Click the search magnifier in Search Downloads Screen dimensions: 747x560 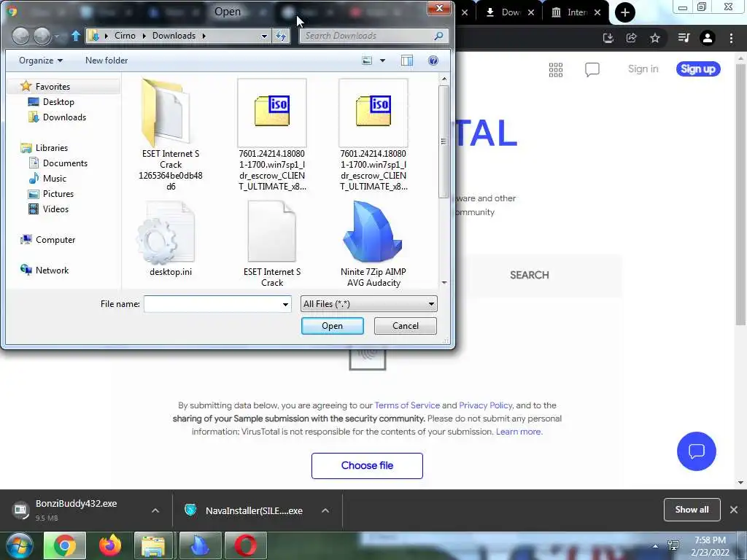[438, 36]
